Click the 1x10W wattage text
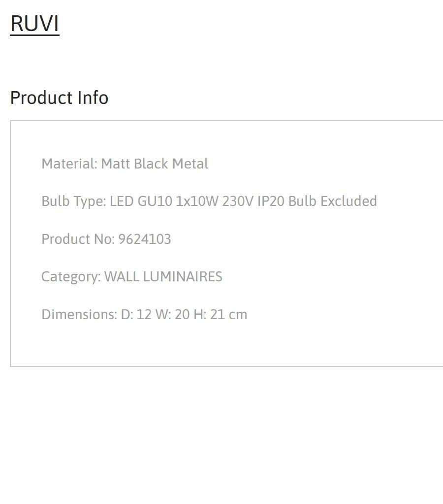Image resolution: width=443 pixels, height=504 pixels. point(197,201)
